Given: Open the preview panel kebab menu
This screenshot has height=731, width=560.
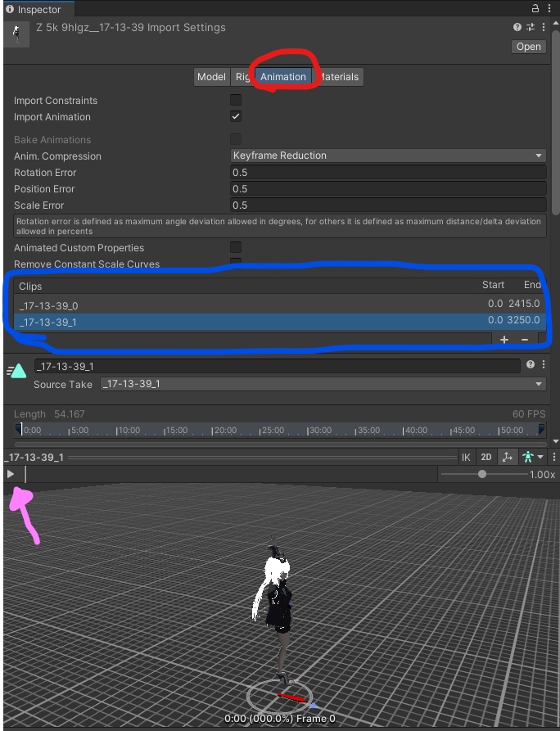Looking at the screenshot, I should [x=554, y=458].
